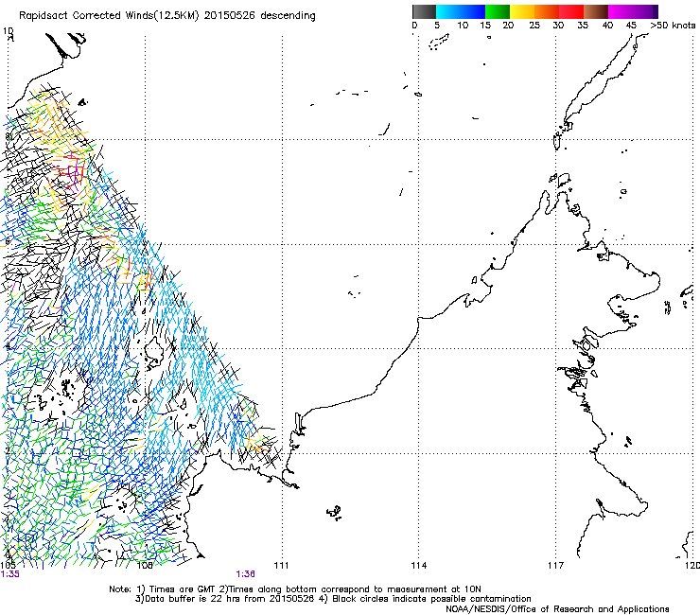Image resolution: width=700 pixels, height=615 pixels.
Task: Click the purple time stamp 1:35
Action: [x=9, y=574]
